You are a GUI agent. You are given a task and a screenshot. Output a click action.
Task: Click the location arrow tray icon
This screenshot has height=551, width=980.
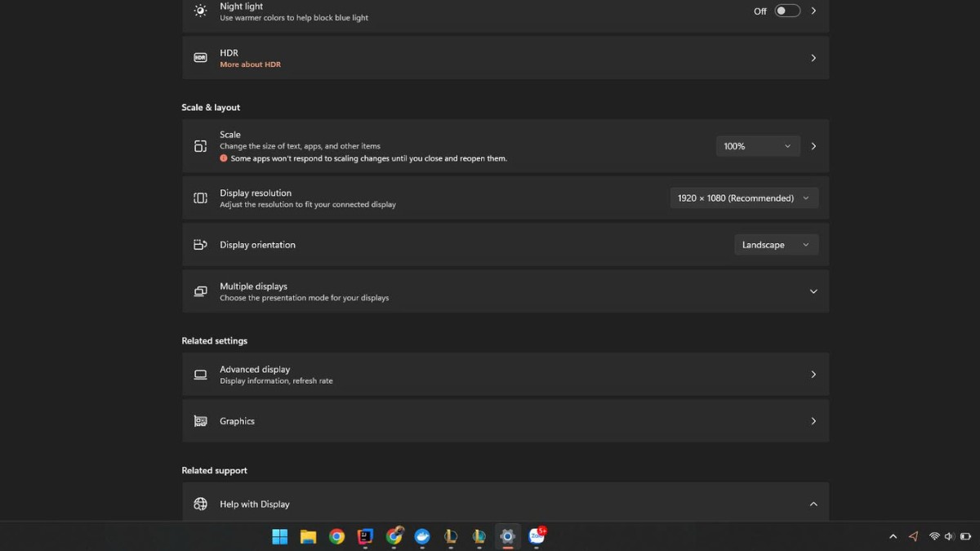[x=914, y=536]
